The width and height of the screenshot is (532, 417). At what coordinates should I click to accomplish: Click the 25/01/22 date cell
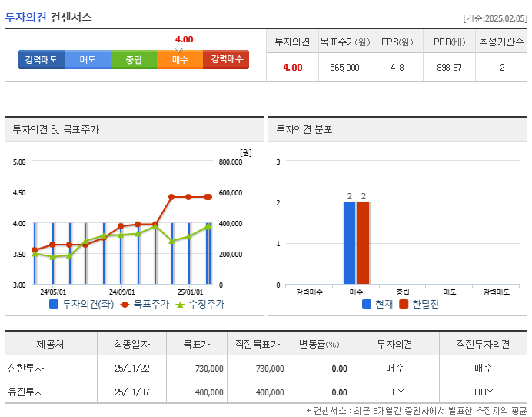[x=132, y=369]
